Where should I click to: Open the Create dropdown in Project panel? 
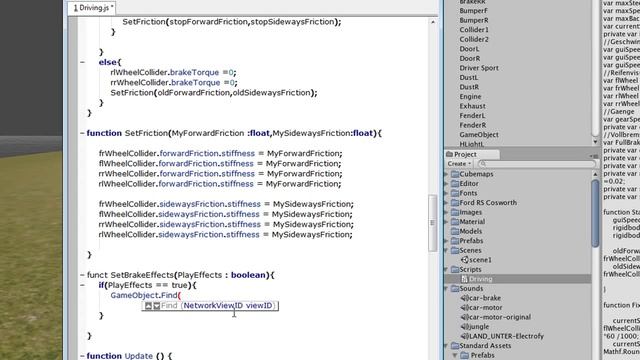tap(459, 164)
